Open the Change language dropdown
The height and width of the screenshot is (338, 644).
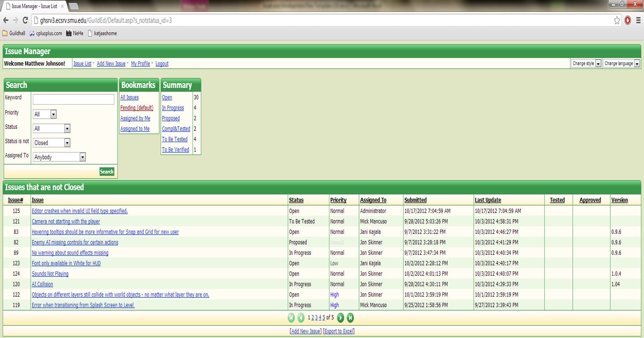pos(621,63)
